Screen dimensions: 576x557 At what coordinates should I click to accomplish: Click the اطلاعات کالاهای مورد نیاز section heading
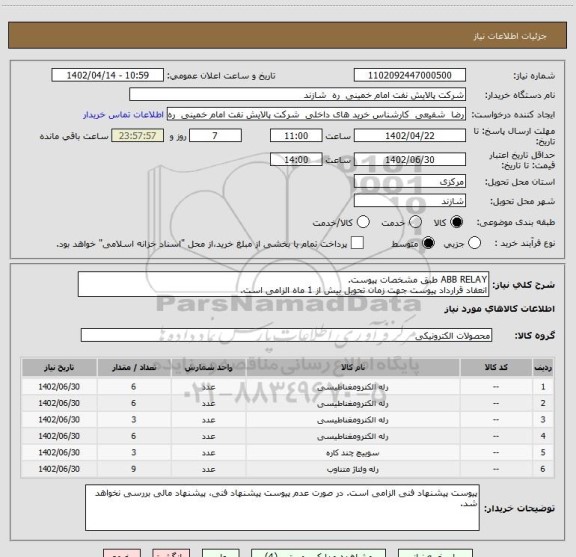(x=500, y=309)
